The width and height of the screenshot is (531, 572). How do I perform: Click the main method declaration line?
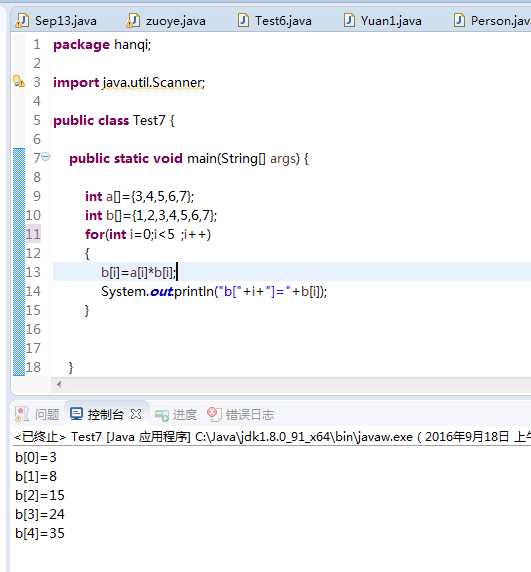pos(189,159)
